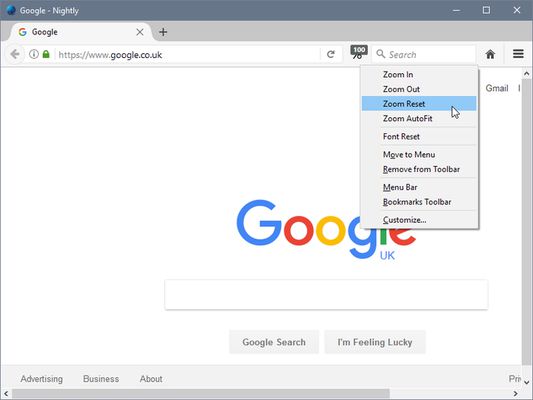Open a new tab with plus button
Screen dimensions: 533x400
click(x=163, y=32)
